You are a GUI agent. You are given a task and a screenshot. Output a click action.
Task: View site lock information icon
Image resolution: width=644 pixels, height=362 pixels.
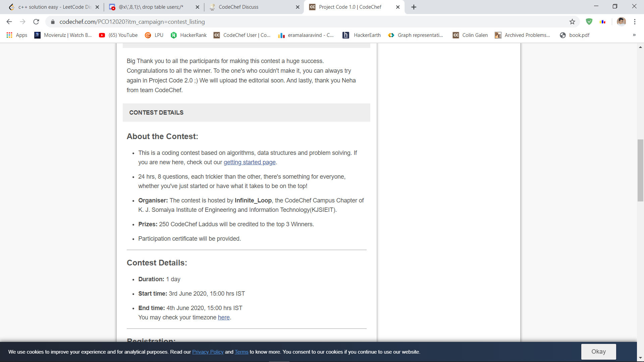click(53, 22)
